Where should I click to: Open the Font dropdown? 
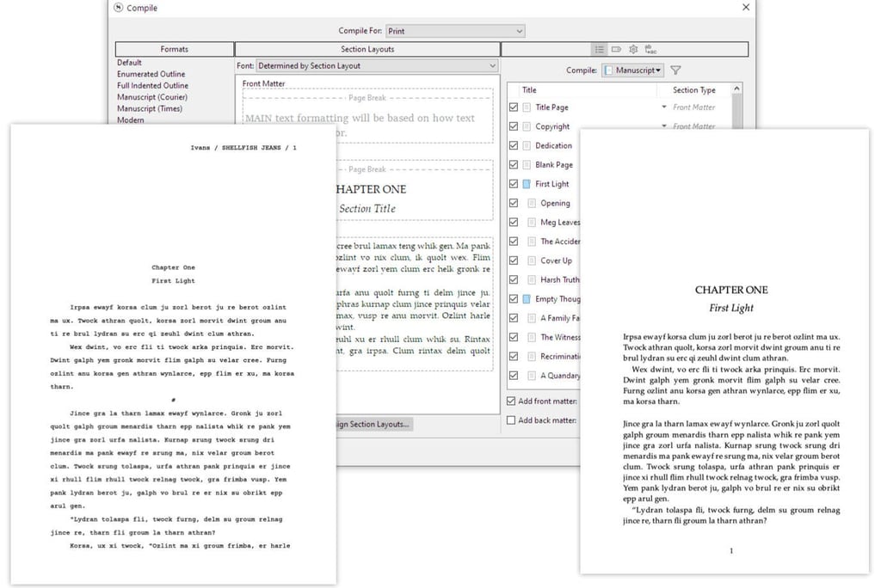pos(377,65)
